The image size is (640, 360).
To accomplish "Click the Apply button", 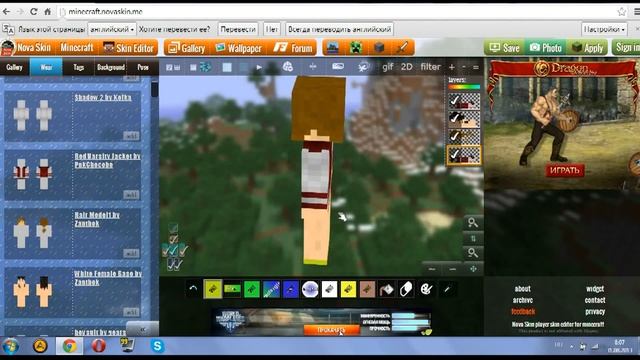I will click(x=587, y=48).
